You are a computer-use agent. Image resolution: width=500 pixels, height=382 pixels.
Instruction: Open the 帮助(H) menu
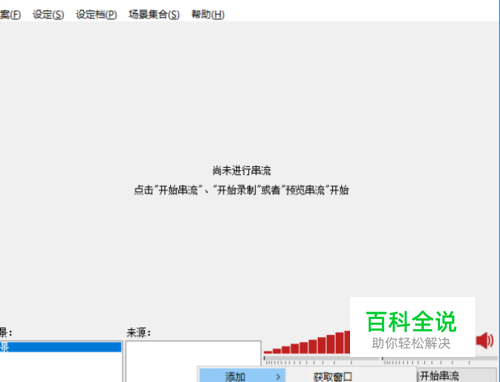[x=208, y=15]
